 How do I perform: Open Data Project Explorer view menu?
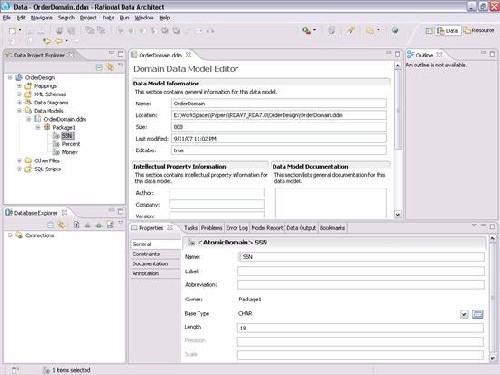pos(120,65)
